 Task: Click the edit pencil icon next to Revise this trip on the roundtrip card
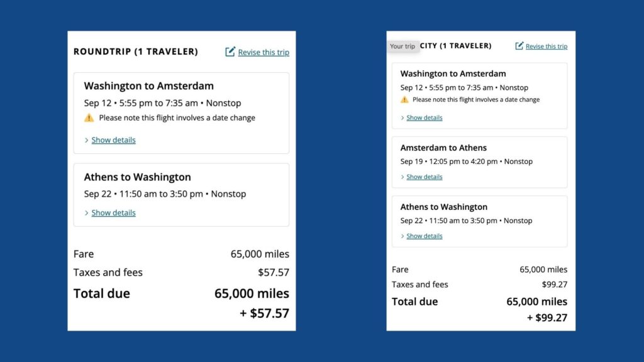pos(230,52)
